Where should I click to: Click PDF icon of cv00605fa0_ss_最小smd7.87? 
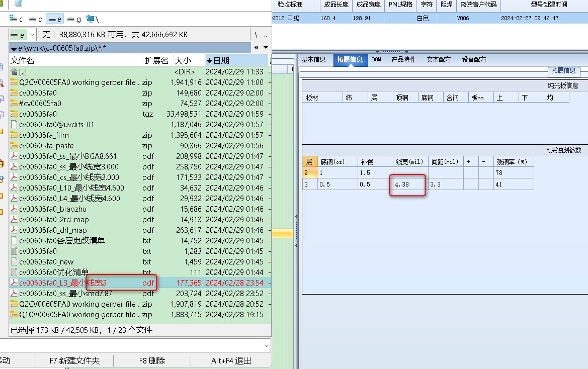click(14, 293)
